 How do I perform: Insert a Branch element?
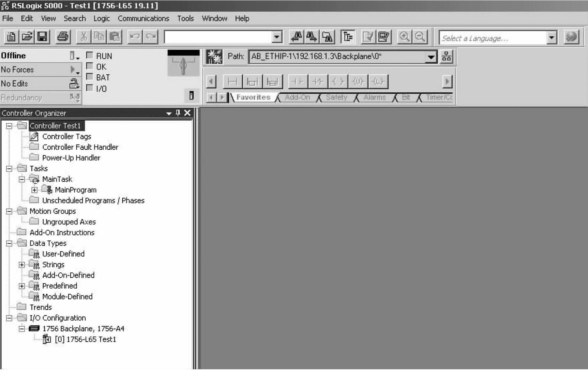[x=252, y=81]
